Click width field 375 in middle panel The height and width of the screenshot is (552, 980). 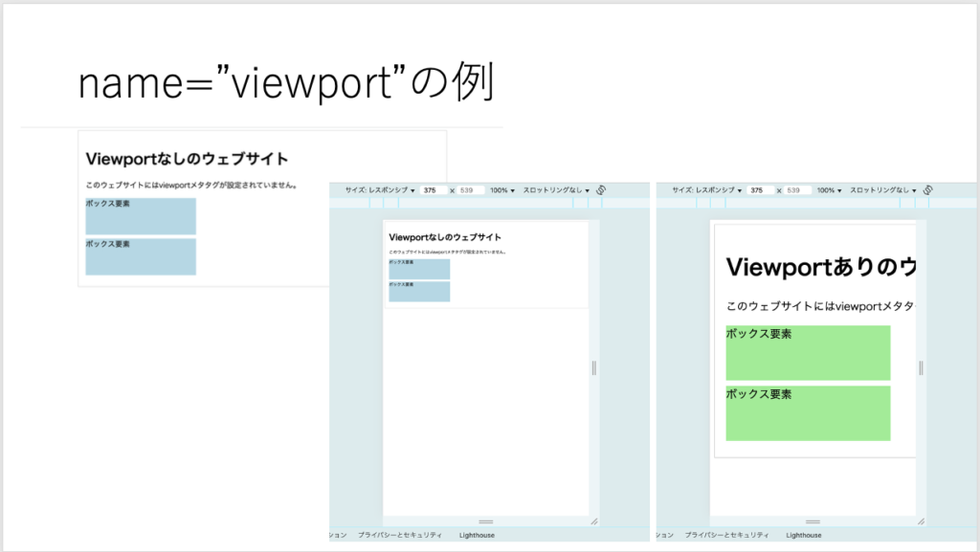pos(433,190)
